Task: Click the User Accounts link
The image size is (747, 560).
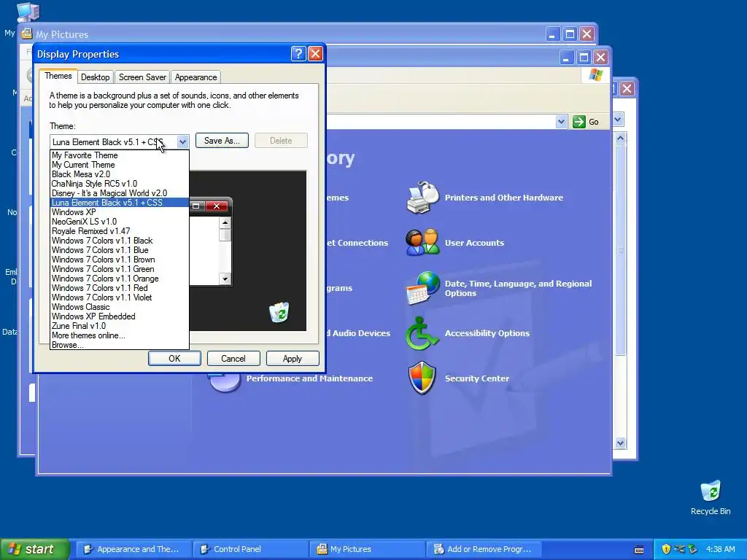Action: pos(474,243)
